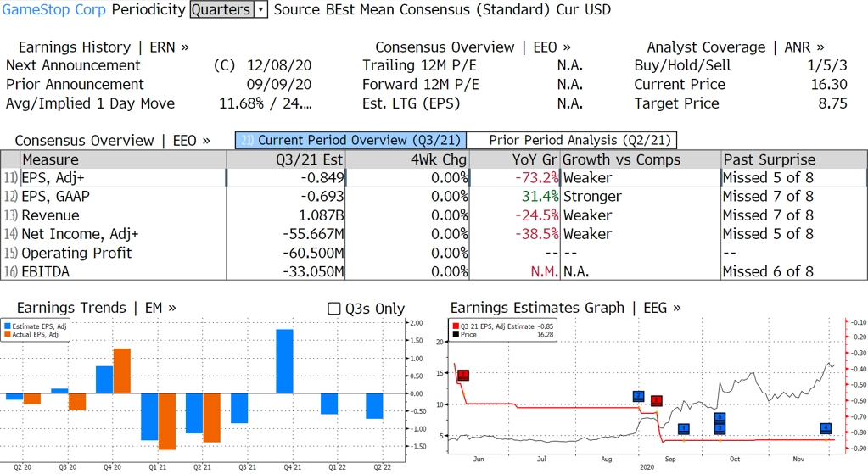Select row 16 EBITDA
This screenshot has height=474, width=868.
coord(434,271)
